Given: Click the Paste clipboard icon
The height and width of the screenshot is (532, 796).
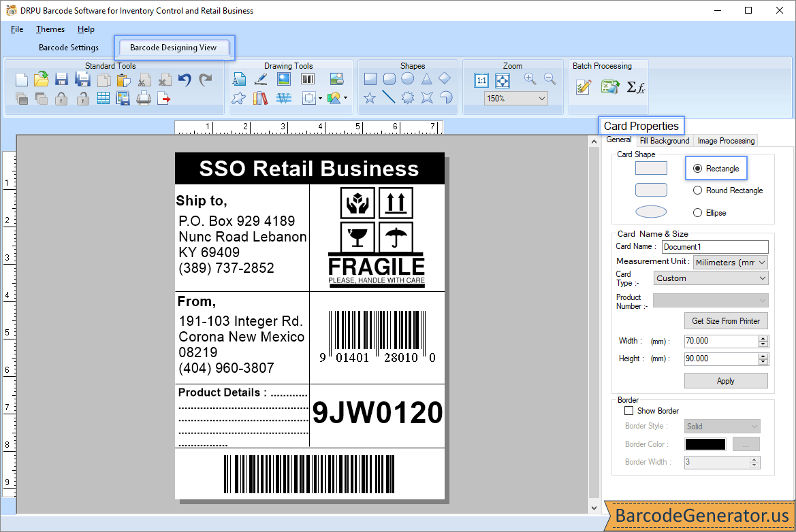Looking at the screenshot, I should 123,80.
